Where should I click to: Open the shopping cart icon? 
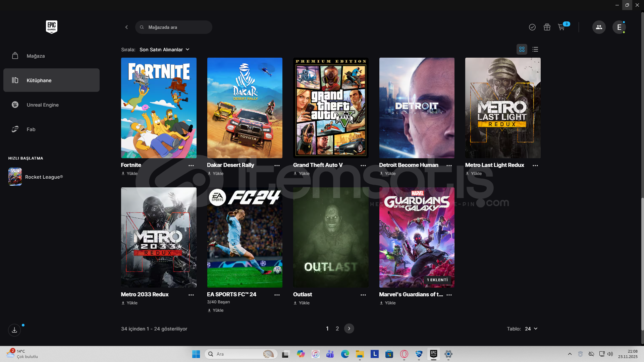click(561, 27)
